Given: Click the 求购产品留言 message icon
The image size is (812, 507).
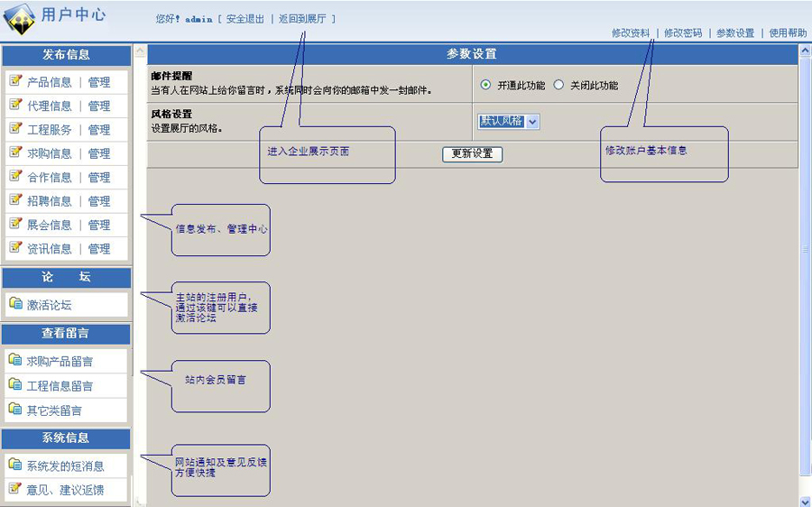Looking at the screenshot, I should coord(15,361).
